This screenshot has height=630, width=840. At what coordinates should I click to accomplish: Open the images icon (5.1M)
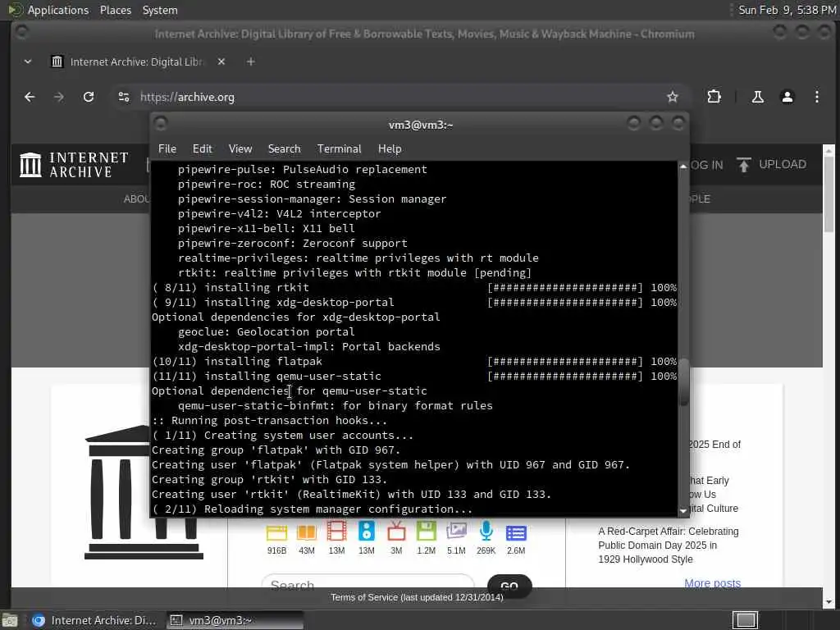point(456,531)
